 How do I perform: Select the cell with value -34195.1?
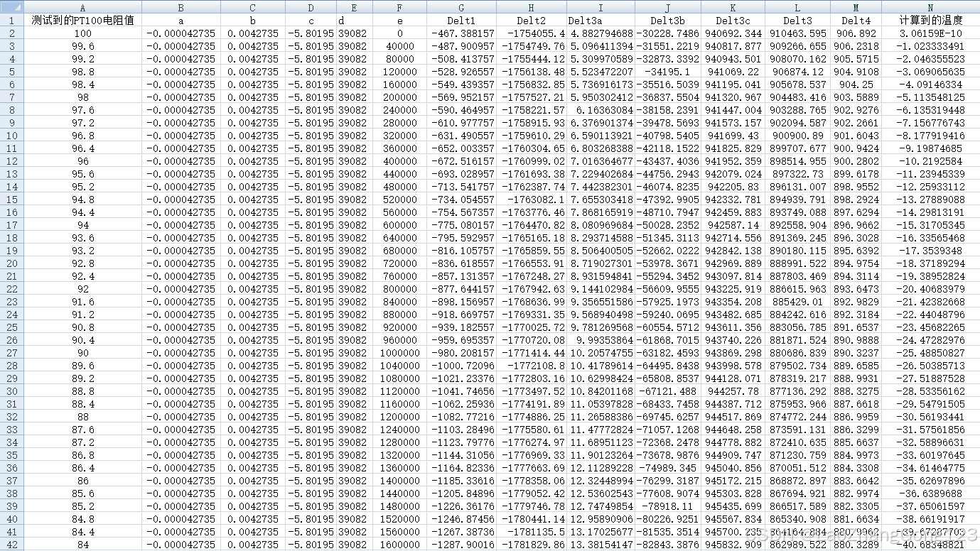[x=668, y=72]
